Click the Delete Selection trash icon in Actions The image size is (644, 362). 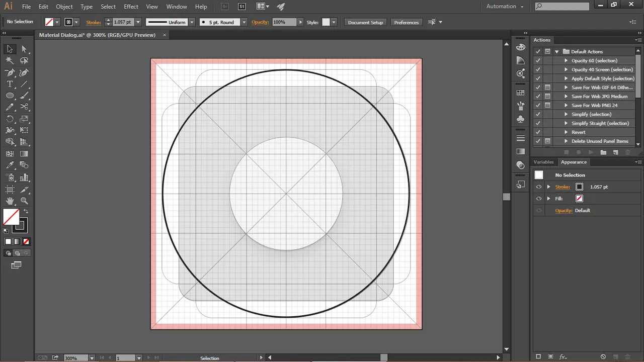pyautogui.click(x=627, y=152)
